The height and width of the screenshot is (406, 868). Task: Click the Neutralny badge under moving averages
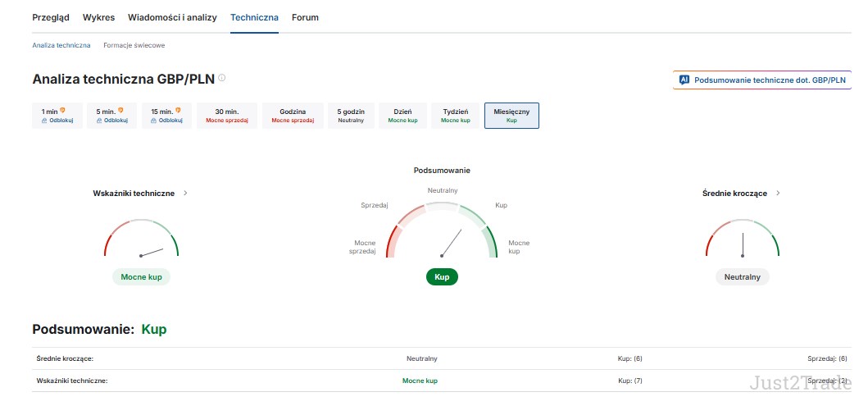[x=743, y=277]
